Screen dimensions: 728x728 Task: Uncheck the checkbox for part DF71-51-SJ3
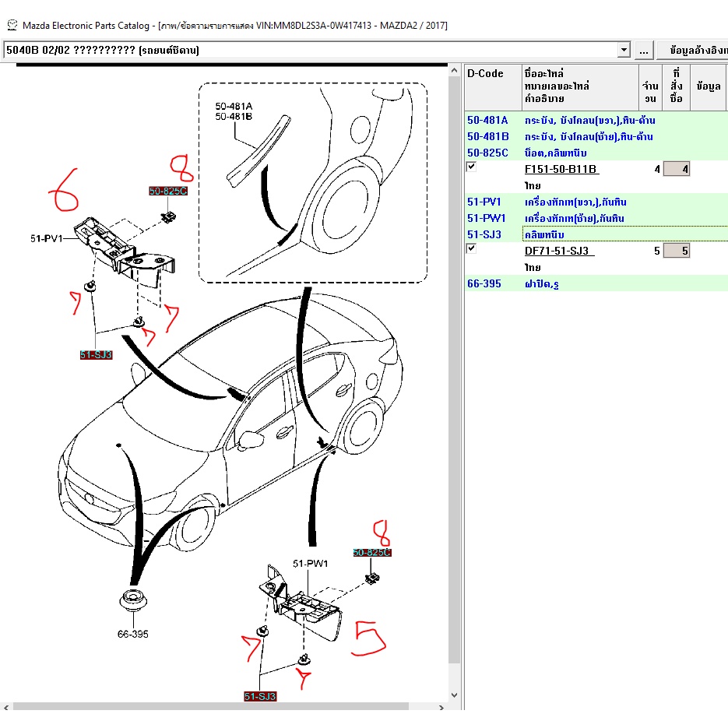[x=471, y=247]
